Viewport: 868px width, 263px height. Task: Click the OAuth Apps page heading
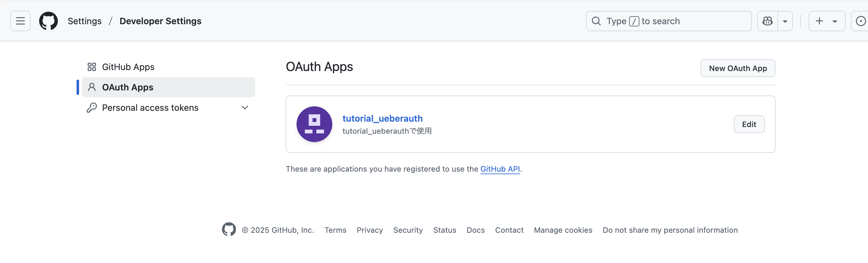click(319, 67)
